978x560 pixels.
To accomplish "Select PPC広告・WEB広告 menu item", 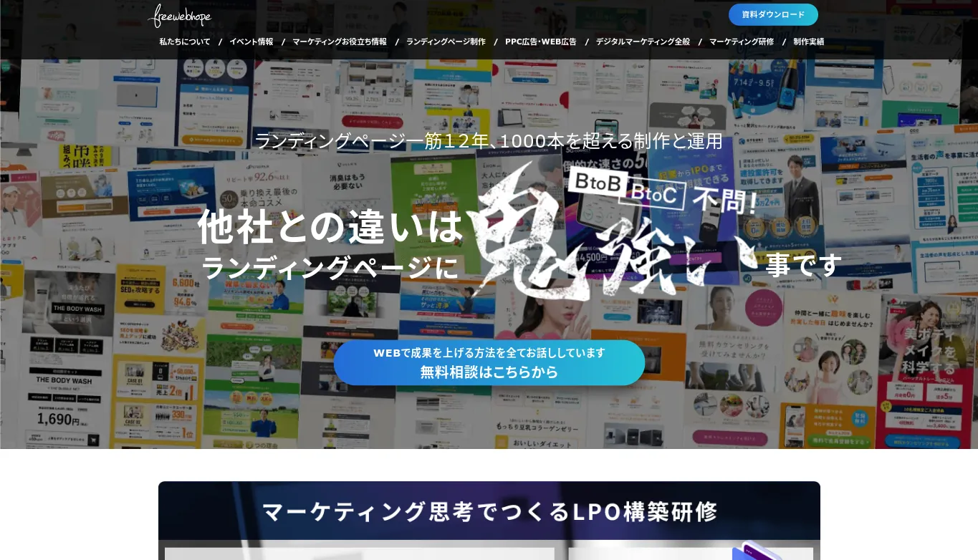I will tap(541, 42).
